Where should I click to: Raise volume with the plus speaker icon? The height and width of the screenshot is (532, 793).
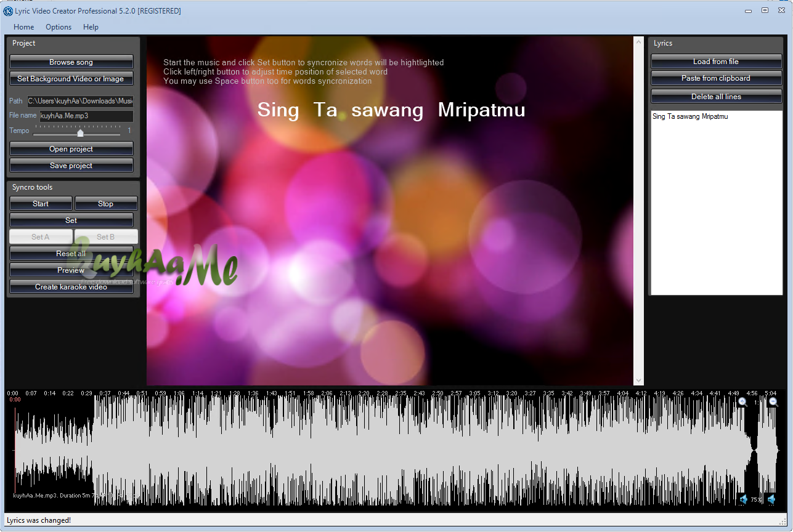coord(742,499)
